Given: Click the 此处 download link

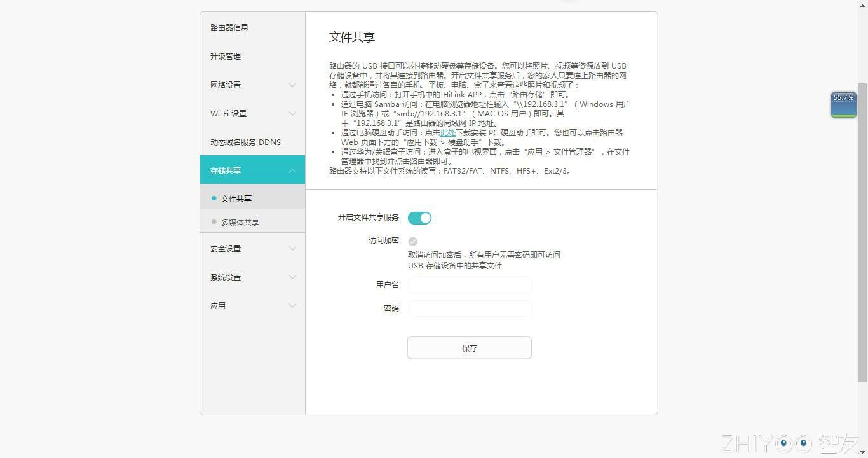Looking at the screenshot, I should click(x=448, y=133).
